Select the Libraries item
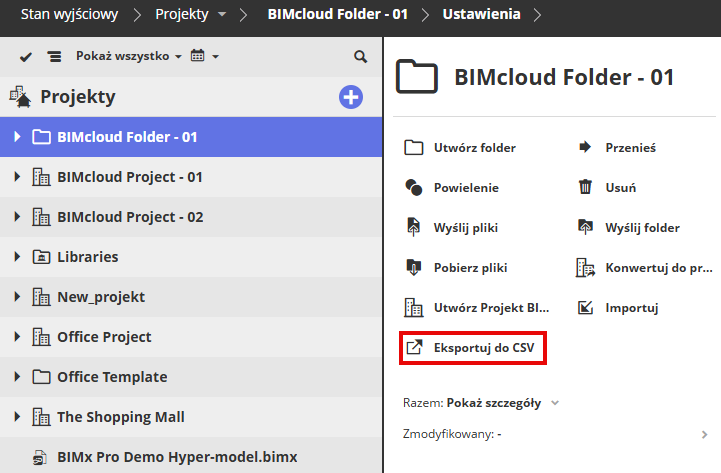The height and width of the screenshot is (473, 721). pyautogui.click(x=191, y=257)
